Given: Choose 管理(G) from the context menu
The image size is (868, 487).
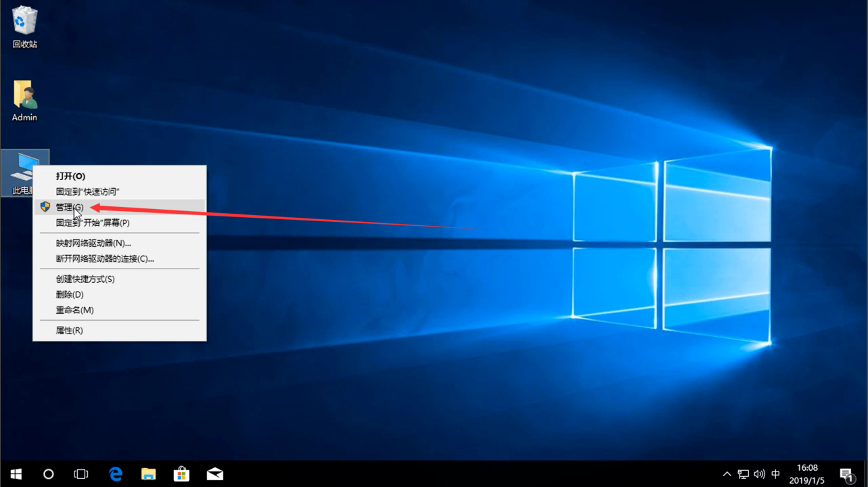Looking at the screenshot, I should [x=70, y=207].
